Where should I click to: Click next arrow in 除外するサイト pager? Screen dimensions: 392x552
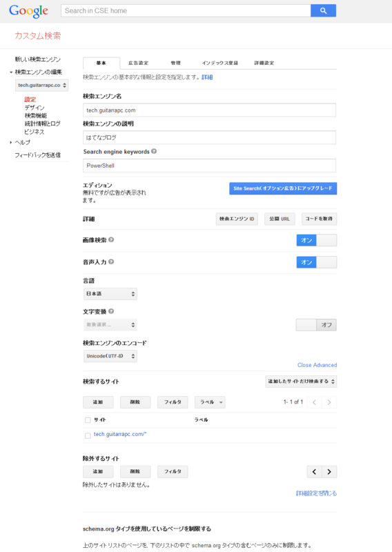click(x=329, y=472)
